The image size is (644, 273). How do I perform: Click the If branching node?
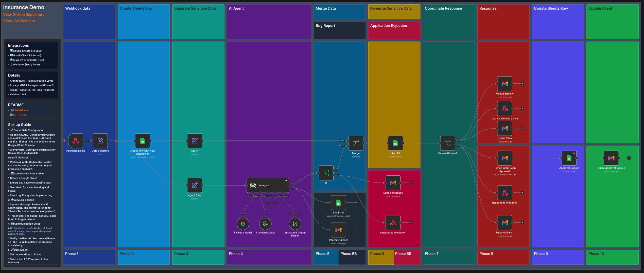click(x=326, y=173)
